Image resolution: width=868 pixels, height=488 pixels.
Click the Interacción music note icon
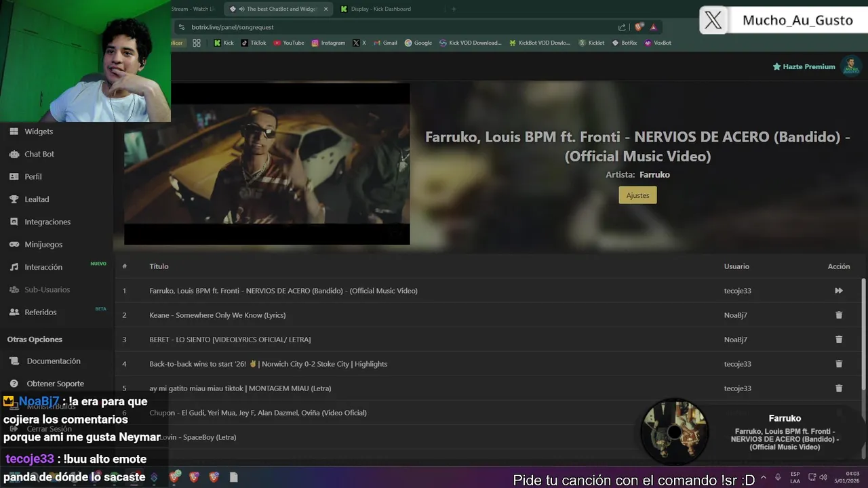click(x=14, y=267)
